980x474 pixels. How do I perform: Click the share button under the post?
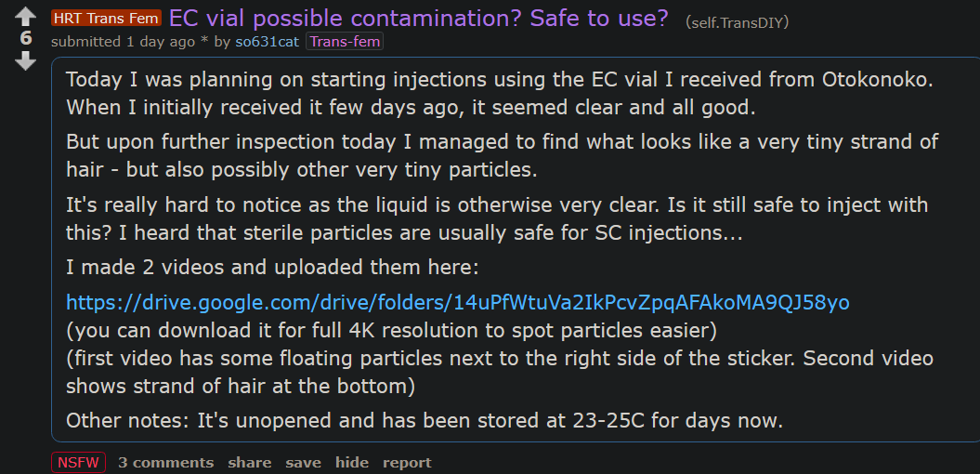249,462
